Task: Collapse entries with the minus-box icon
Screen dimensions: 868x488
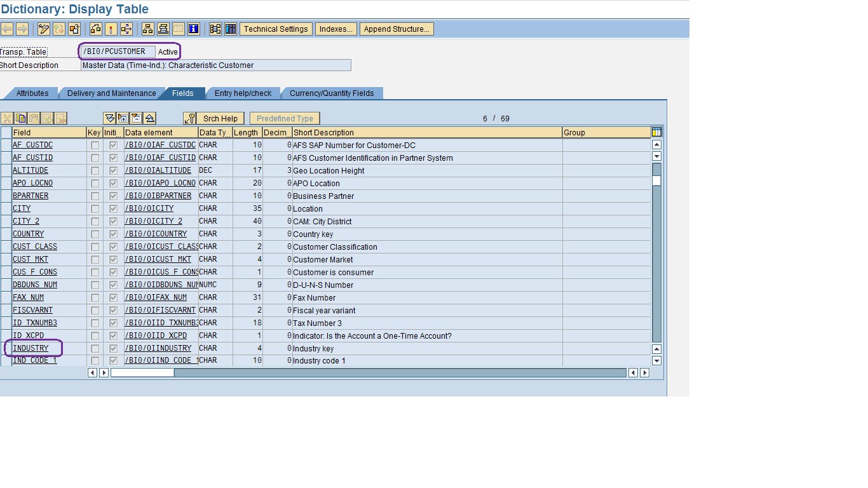Action: click(x=136, y=118)
